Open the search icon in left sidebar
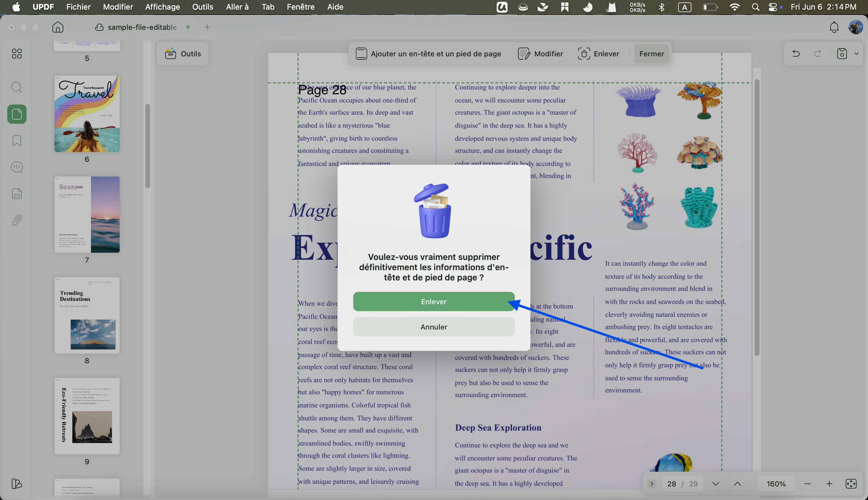The width and height of the screenshot is (868, 500). [x=17, y=87]
